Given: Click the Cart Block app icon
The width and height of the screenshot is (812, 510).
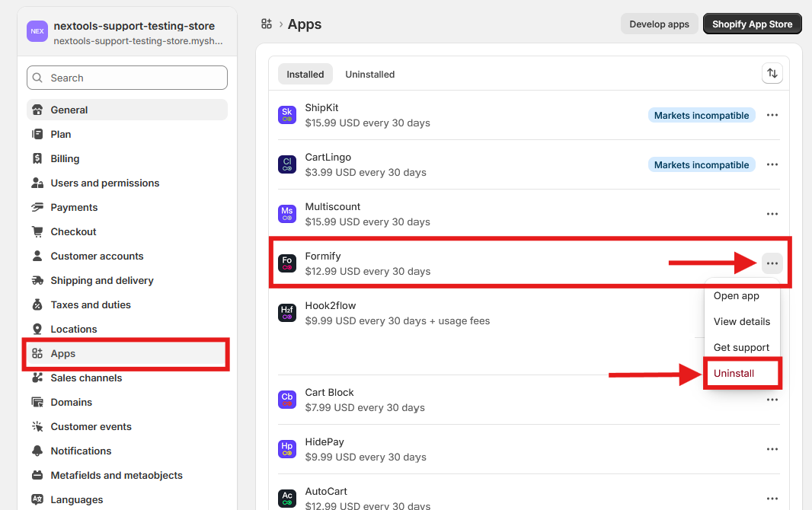Looking at the screenshot, I should 287,400.
